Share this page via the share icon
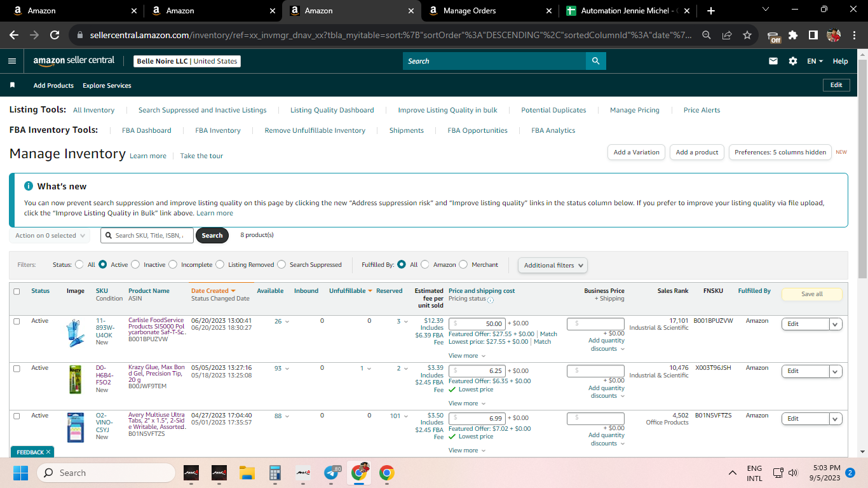The image size is (868, 488). click(727, 35)
